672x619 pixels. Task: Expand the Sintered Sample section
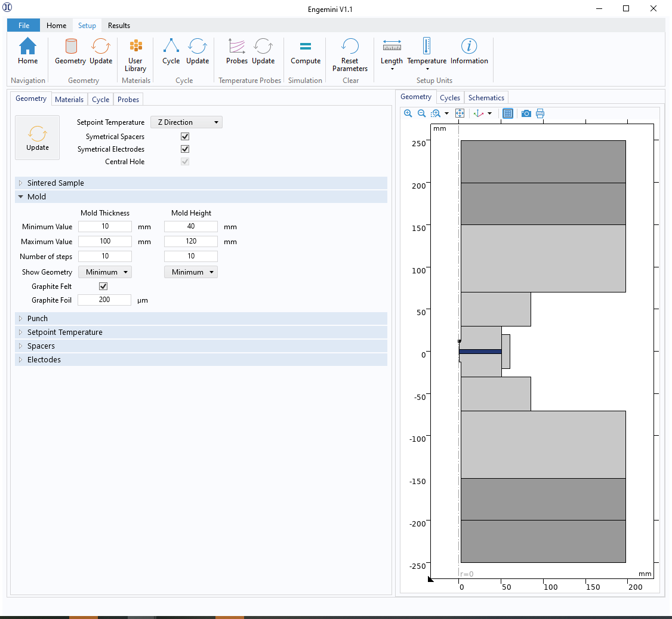(56, 183)
